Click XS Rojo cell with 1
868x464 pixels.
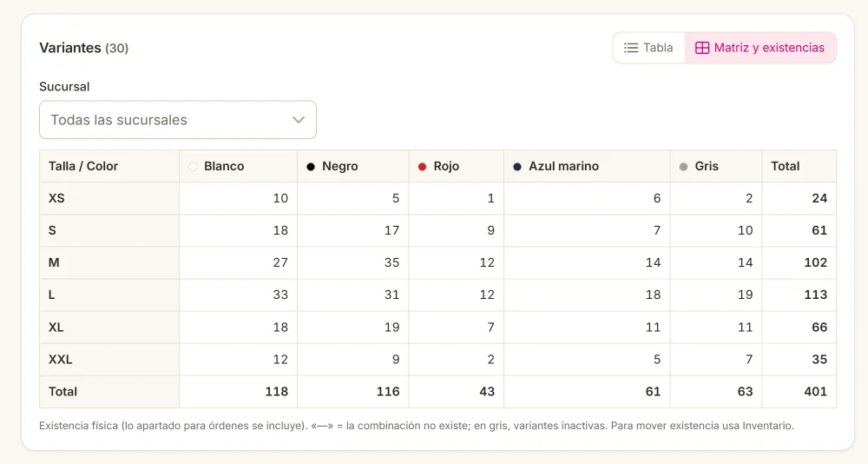click(457, 198)
